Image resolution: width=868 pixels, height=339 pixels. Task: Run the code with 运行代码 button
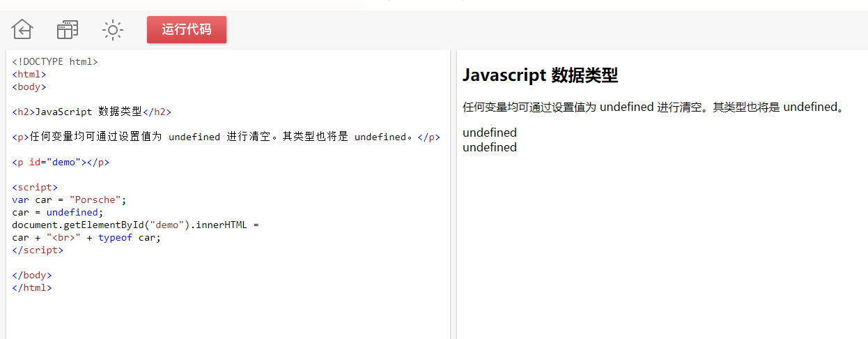[x=187, y=29]
